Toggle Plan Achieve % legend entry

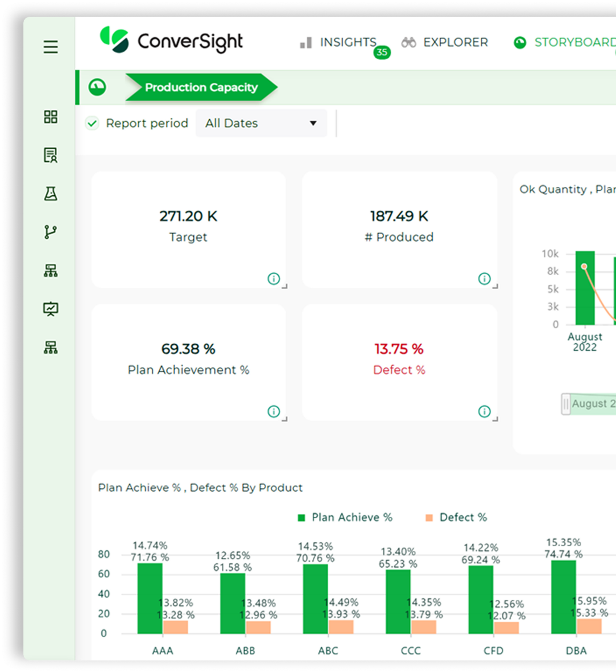[345, 518]
